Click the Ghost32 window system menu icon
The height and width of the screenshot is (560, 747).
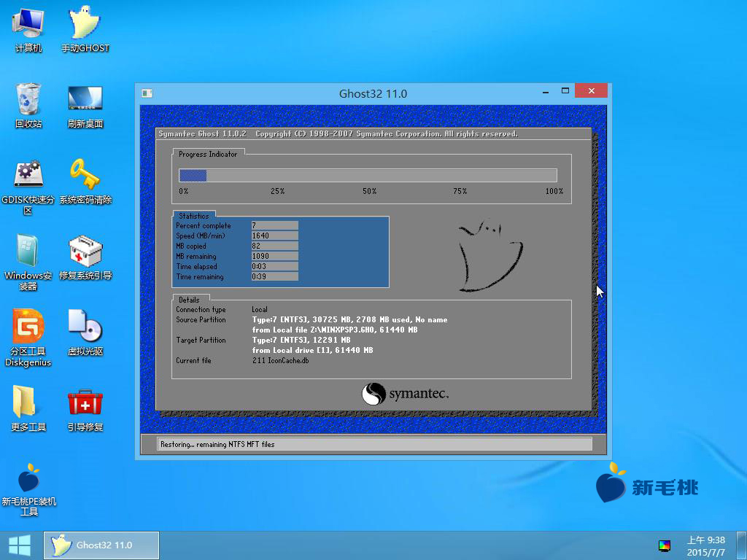click(147, 93)
